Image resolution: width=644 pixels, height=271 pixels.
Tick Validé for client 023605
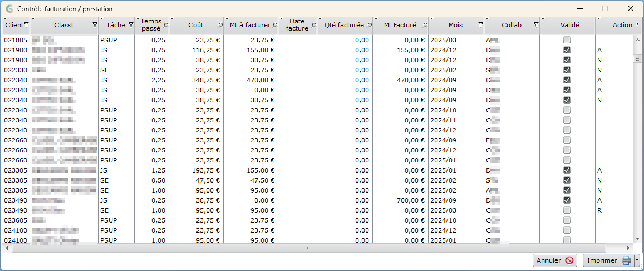click(x=567, y=220)
